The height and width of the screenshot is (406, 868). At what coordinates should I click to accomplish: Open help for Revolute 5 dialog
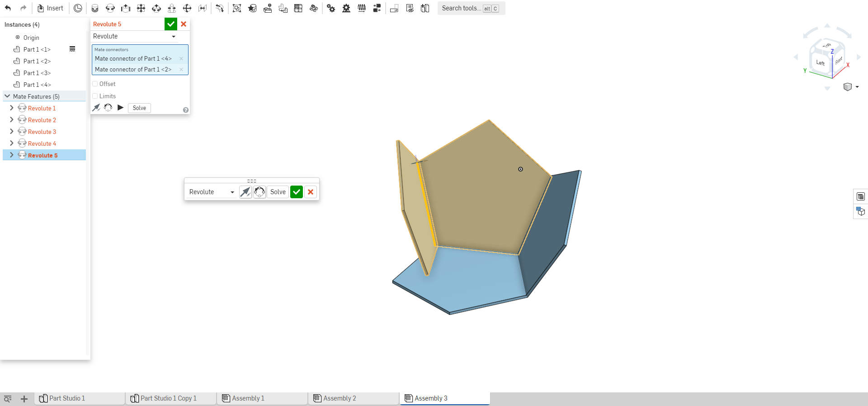pyautogui.click(x=186, y=110)
